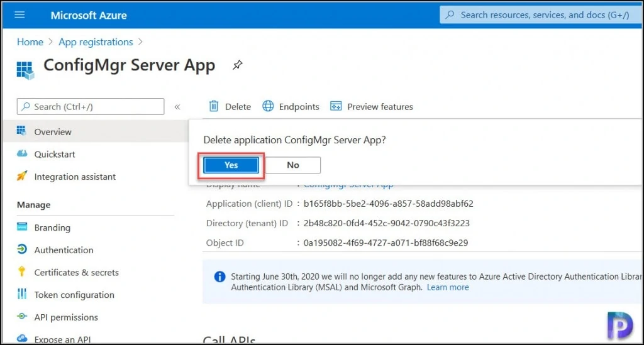The width and height of the screenshot is (644, 345).
Task: Open Token configuration
Action: coord(74,295)
